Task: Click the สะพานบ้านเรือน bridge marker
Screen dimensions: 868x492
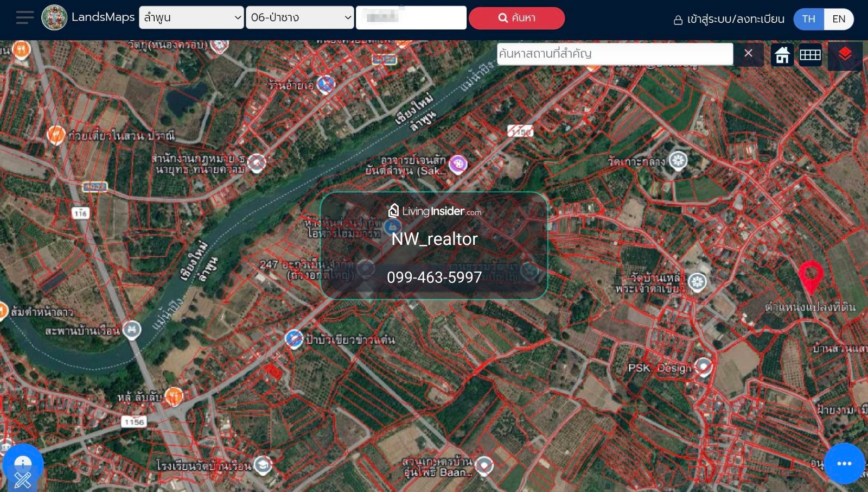Action: click(131, 329)
